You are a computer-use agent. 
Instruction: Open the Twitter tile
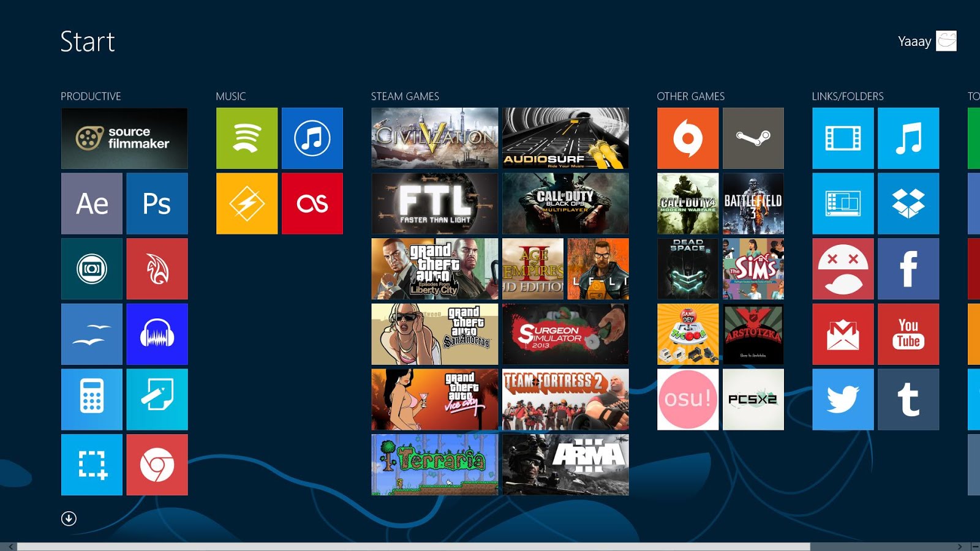[x=843, y=399]
